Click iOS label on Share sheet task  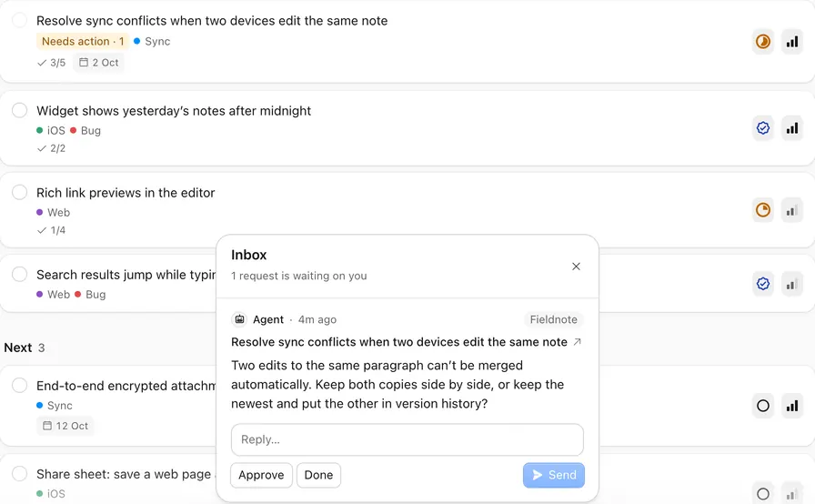pyautogui.click(x=51, y=494)
